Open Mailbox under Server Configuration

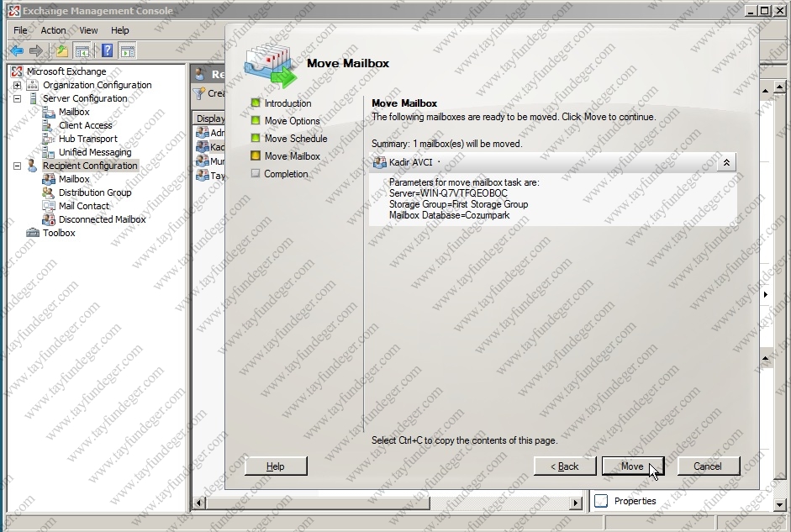click(x=74, y=112)
